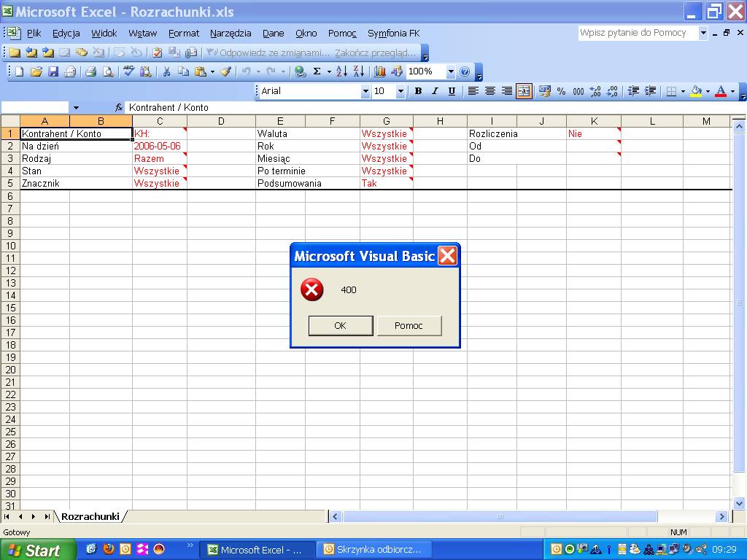Save the workbook with the floppy disk icon

(x=53, y=72)
